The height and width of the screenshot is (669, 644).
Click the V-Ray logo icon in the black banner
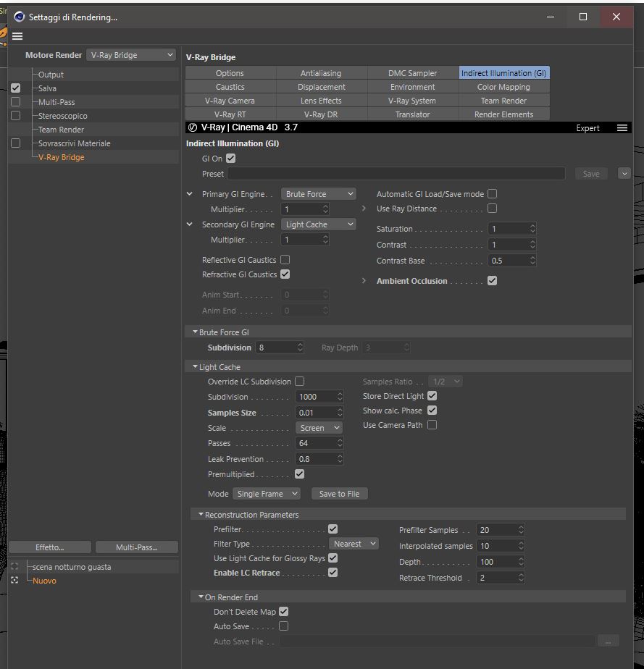click(x=193, y=127)
